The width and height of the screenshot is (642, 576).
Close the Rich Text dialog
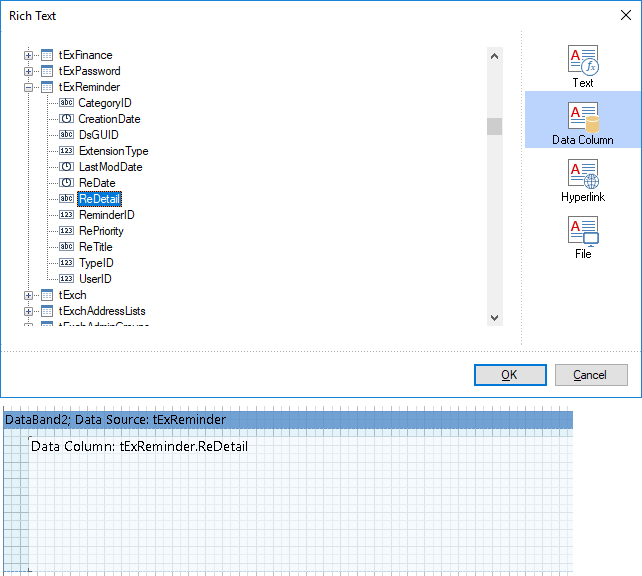625,15
